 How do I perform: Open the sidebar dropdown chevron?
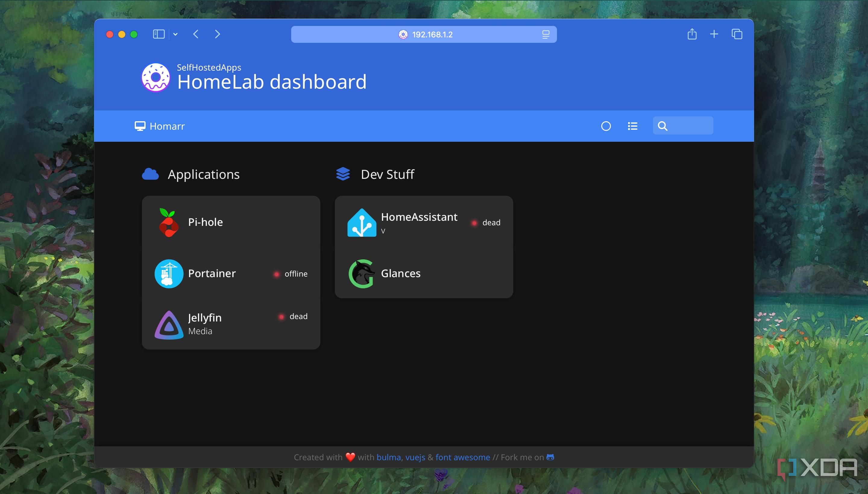(x=175, y=34)
